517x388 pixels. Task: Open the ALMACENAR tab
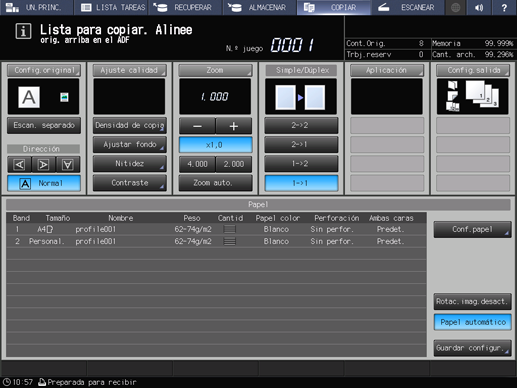tap(259, 7)
